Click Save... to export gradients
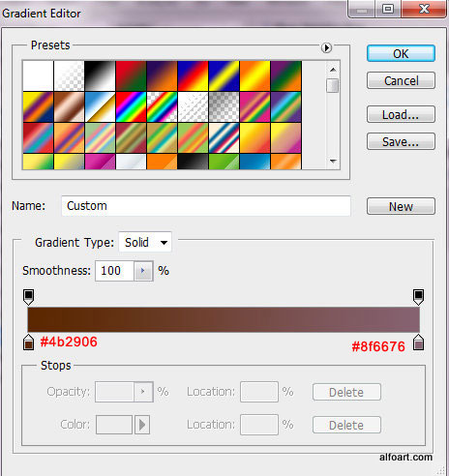Viewport: 449px width, 476px height. (x=401, y=141)
